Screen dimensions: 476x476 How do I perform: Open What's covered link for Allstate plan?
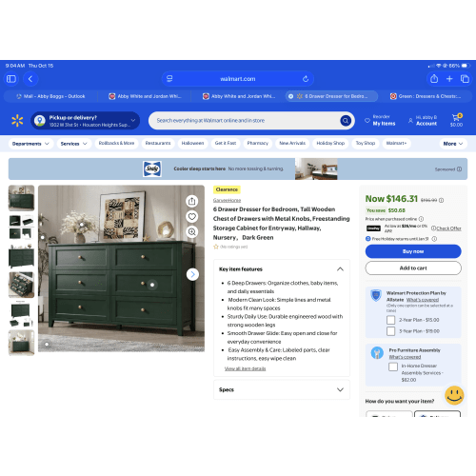point(423,300)
